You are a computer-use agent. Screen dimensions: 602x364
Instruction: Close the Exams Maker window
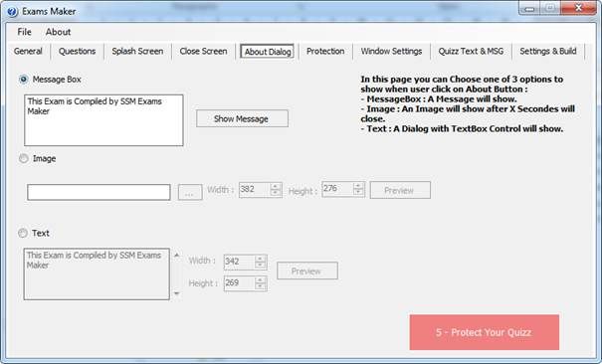coord(578,8)
